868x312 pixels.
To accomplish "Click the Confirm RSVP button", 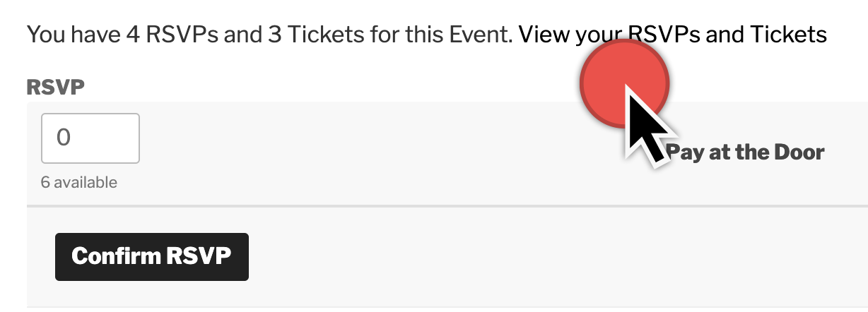I will 152,256.
